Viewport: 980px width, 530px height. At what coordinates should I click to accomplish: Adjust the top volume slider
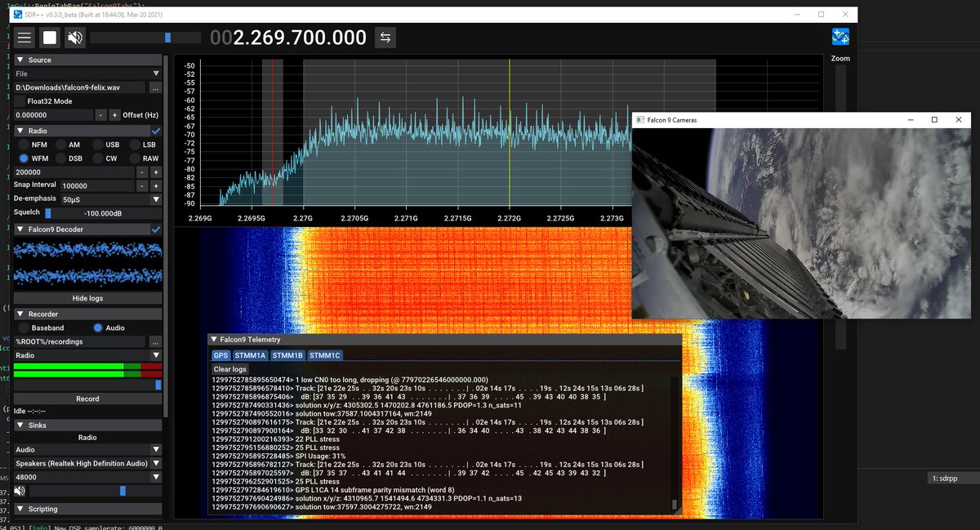tap(145, 38)
